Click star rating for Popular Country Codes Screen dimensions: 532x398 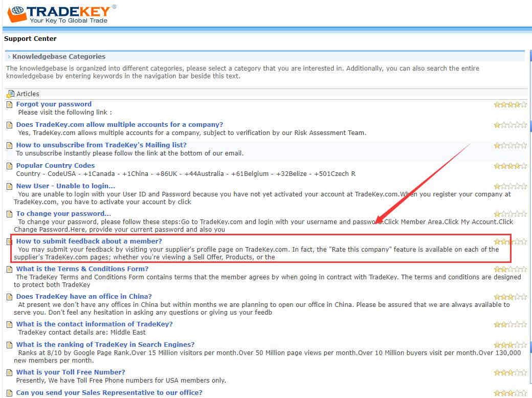tap(511, 166)
